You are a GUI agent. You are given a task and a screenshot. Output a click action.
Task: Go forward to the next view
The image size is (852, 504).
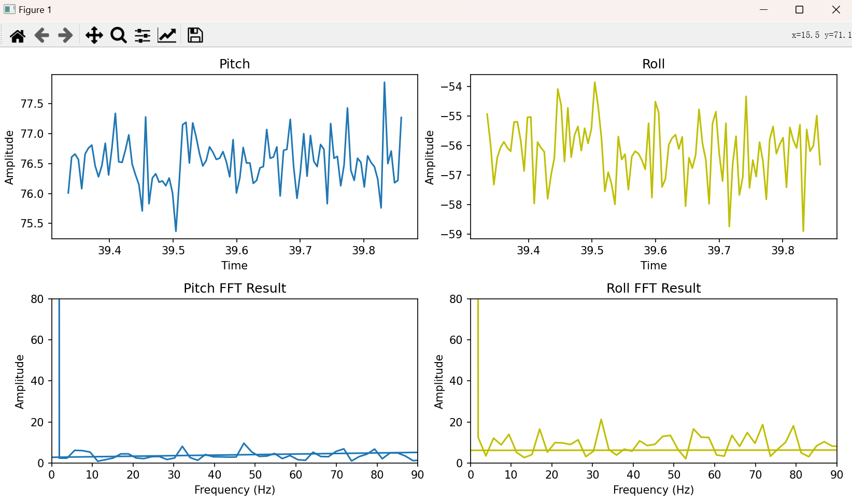point(65,35)
